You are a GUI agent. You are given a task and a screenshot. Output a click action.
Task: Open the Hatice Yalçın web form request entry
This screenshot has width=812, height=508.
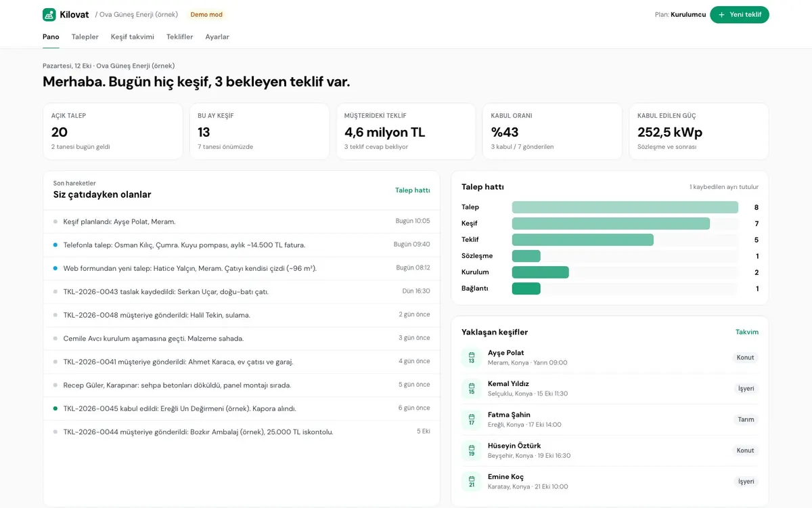pos(242,268)
